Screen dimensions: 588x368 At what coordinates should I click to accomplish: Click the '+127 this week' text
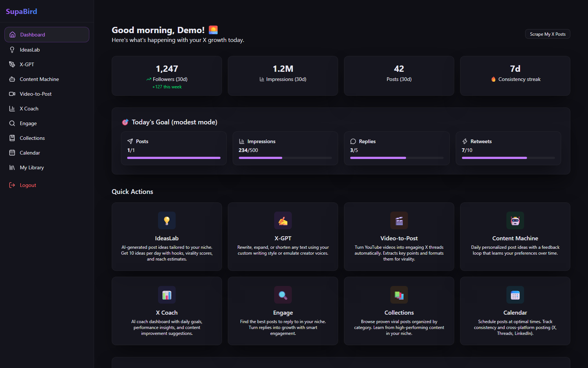click(x=167, y=87)
